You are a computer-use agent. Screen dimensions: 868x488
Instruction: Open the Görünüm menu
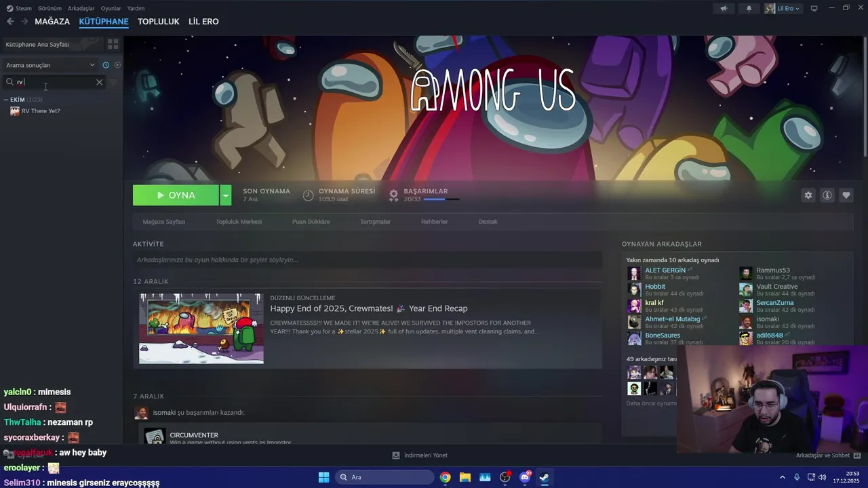coord(50,8)
